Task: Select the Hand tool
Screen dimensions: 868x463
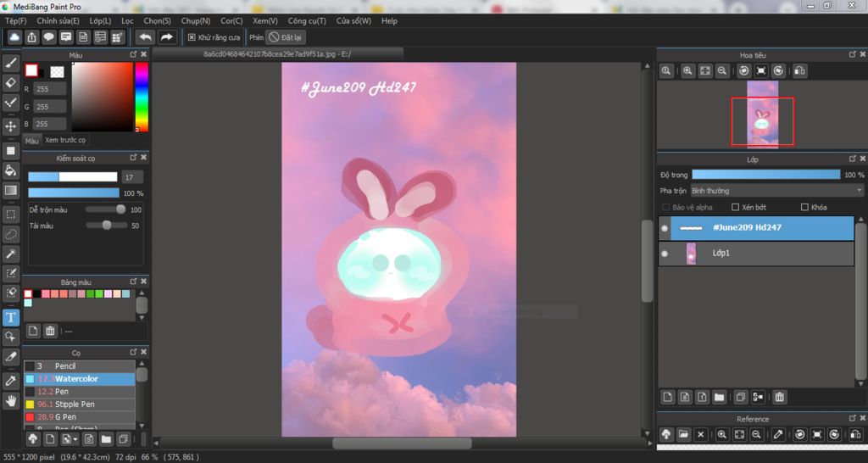Action: [x=10, y=400]
